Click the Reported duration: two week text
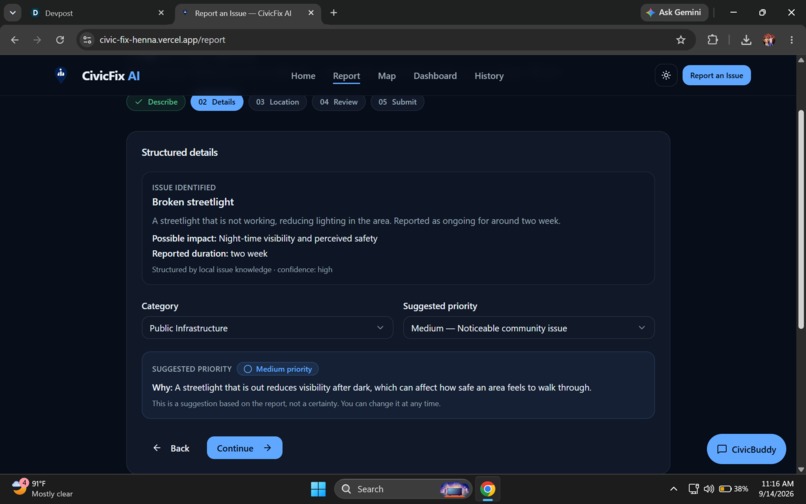Viewport: 806px width, 504px height. pos(210,254)
